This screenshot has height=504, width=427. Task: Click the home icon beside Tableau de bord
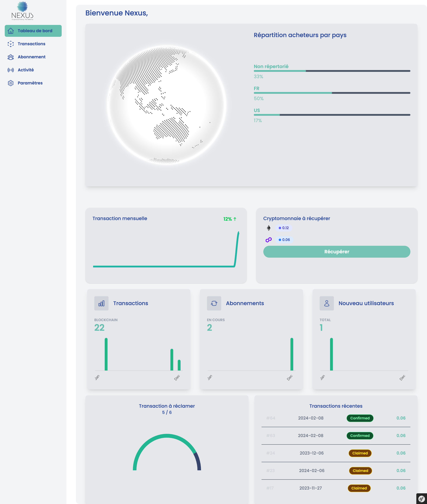pos(11,31)
